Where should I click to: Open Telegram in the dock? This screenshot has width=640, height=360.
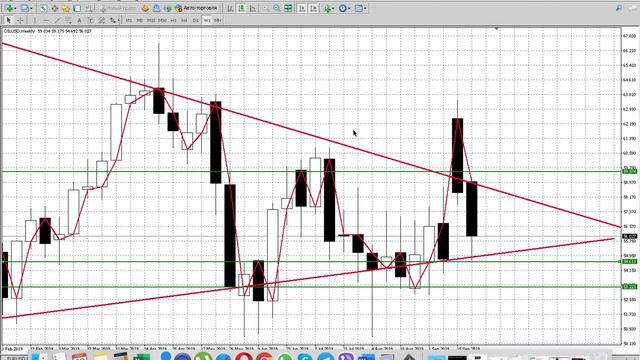(x=325, y=357)
